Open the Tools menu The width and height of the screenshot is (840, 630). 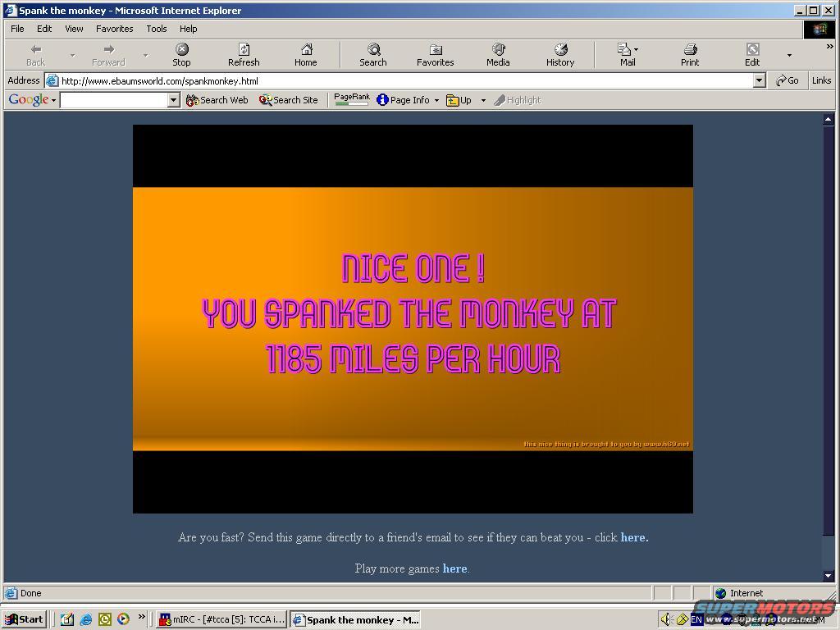click(156, 29)
